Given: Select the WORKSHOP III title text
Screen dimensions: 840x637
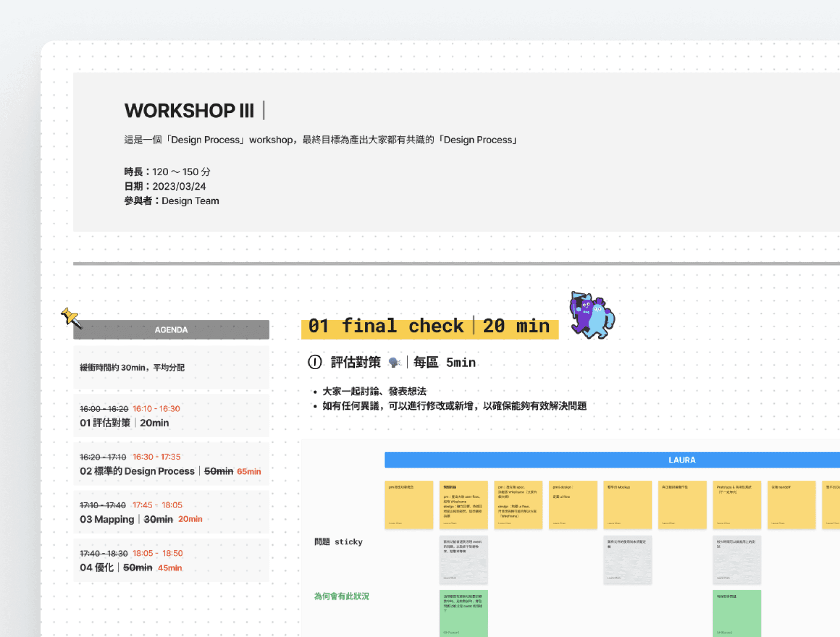Looking at the screenshot, I should point(189,111).
